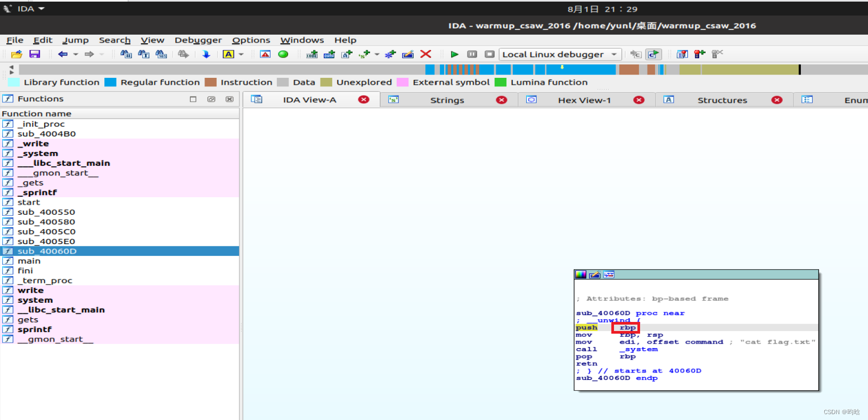Click the add breakpoint icon
The image size is (868, 420).
(x=700, y=54)
